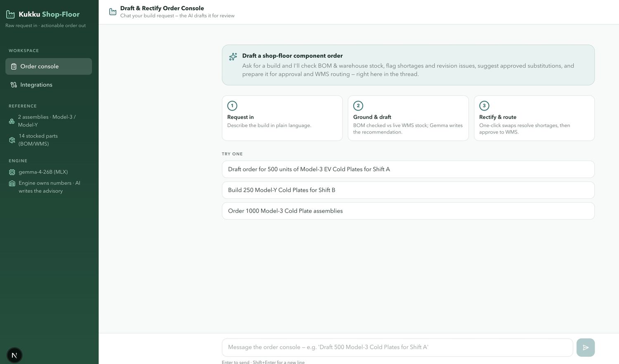Image resolution: width=619 pixels, height=364 pixels.
Task: Open the Order console workspace item
Action: (x=49, y=66)
